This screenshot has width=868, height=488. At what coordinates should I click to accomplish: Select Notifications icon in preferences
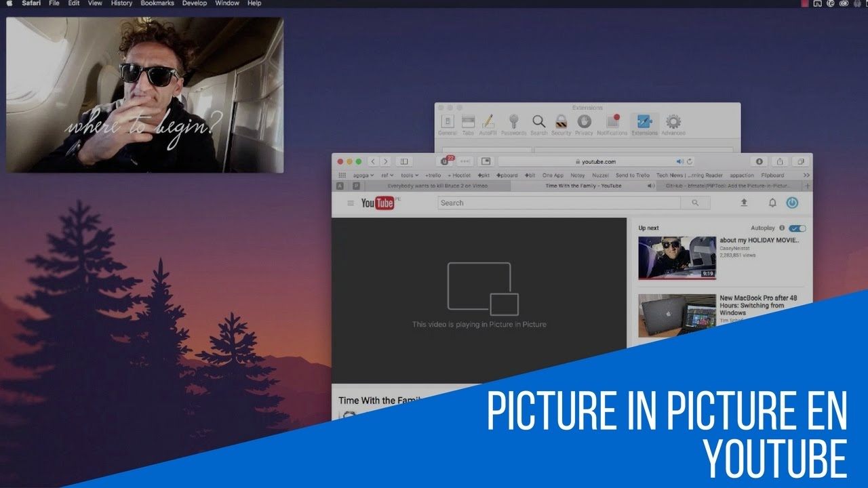tap(612, 125)
